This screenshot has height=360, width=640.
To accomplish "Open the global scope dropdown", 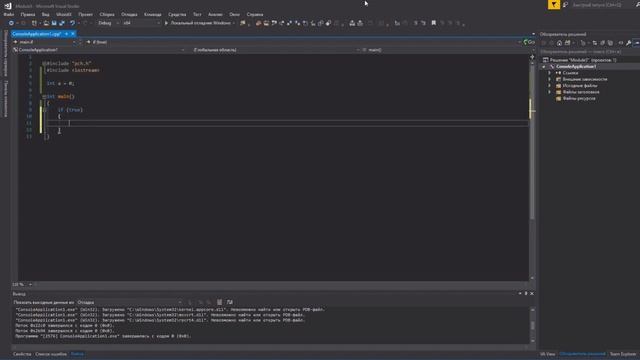I will point(276,50).
